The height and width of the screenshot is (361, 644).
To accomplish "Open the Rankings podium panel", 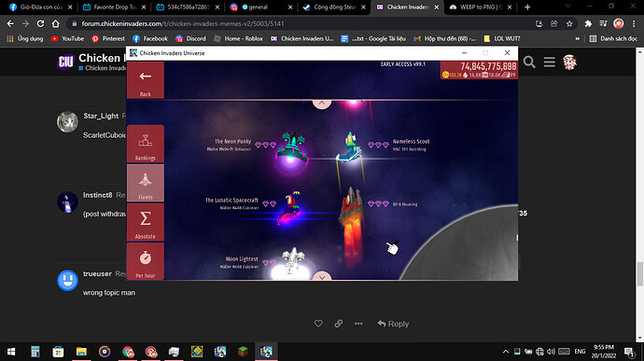I will coord(146,144).
